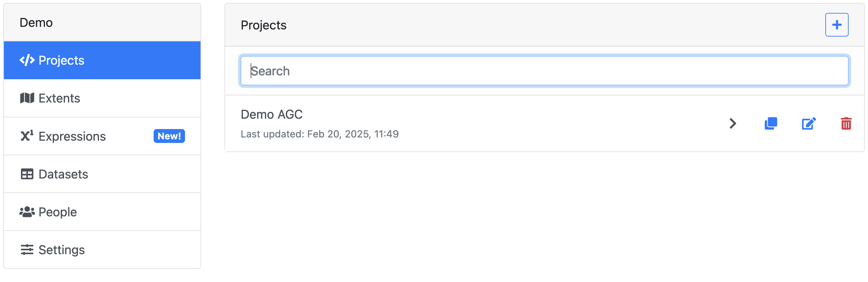This screenshot has height=282, width=868.
Task: Duplicate the Demo AGC project
Action: coord(771,123)
